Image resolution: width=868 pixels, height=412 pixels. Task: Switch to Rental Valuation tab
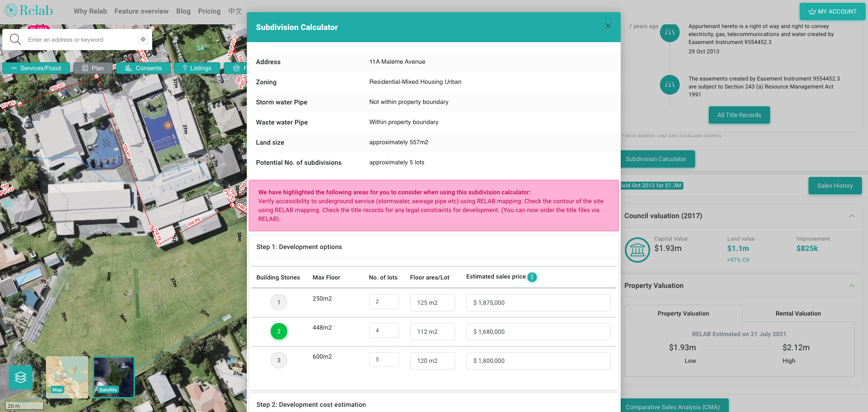[798, 314]
